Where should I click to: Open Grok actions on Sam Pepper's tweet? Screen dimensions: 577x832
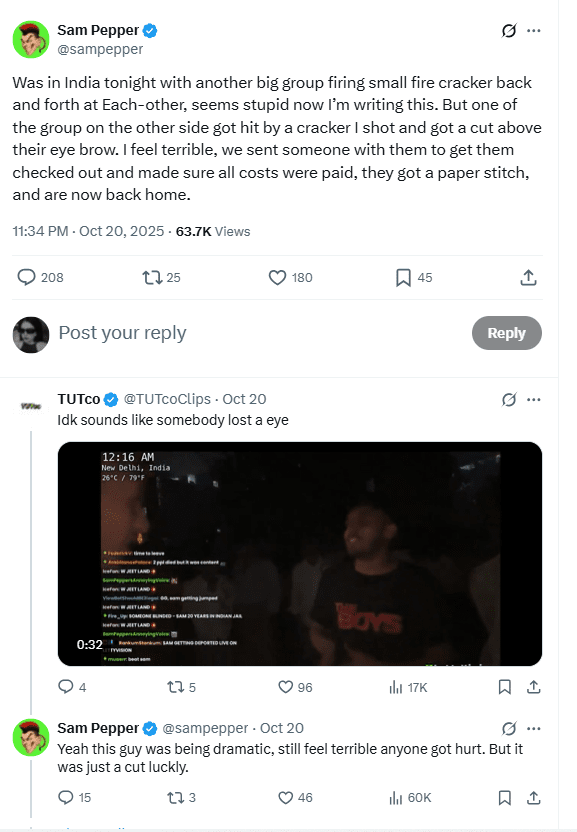click(x=510, y=31)
